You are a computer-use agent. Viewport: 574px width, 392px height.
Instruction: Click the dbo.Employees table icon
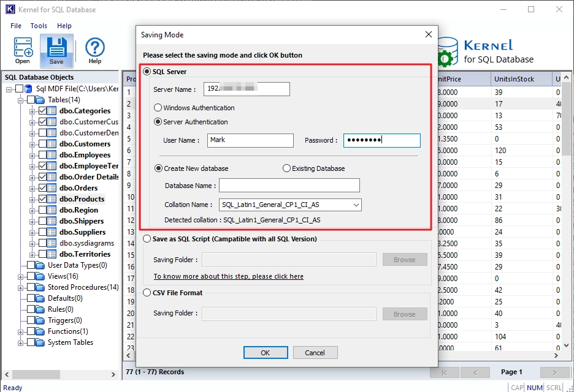click(x=52, y=155)
